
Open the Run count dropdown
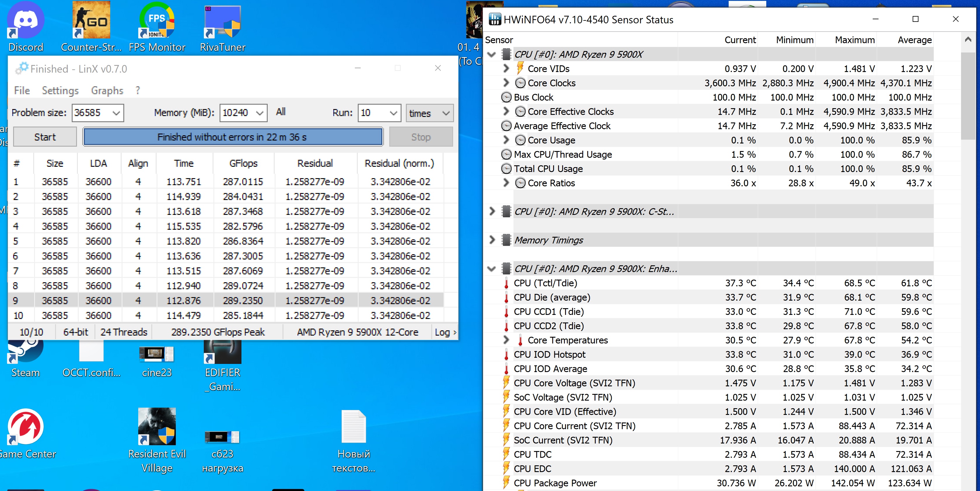[393, 113]
